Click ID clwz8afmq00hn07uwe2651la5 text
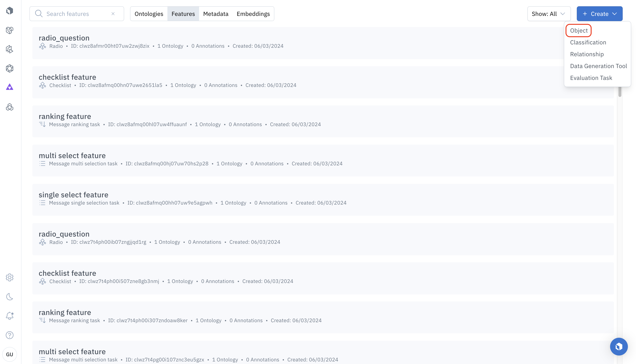The height and width of the screenshot is (364, 636). pyautogui.click(x=121, y=85)
